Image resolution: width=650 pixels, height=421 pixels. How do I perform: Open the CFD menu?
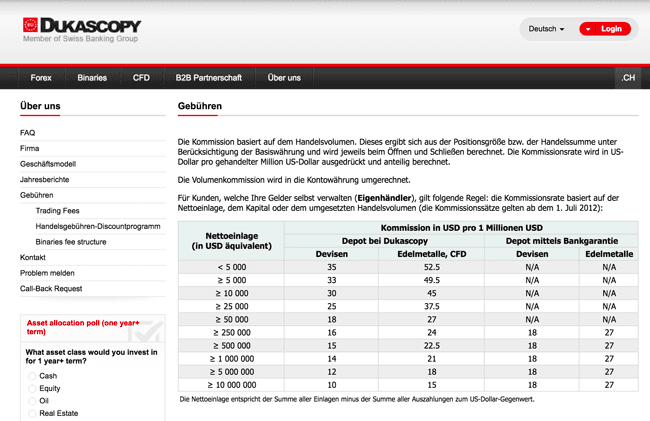[141, 78]
